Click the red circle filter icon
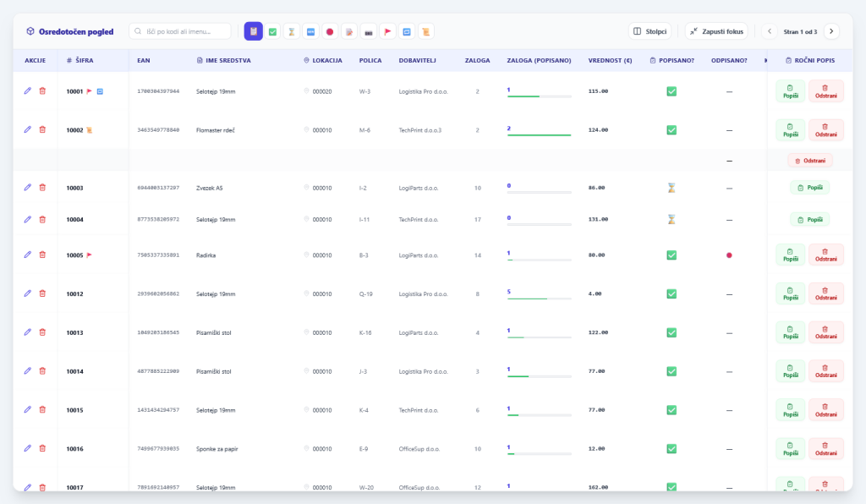Screen dimensions: 866x504 coord(330,31)
